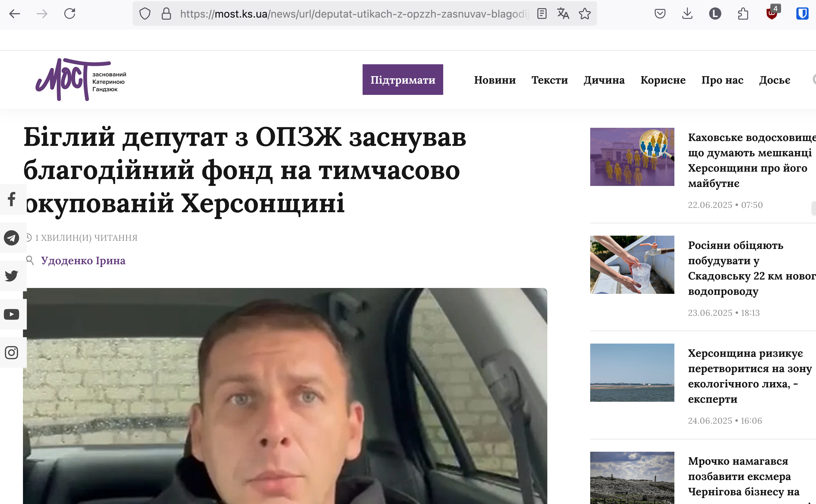
Task: Reload the current page
Action: pos(70,14)
